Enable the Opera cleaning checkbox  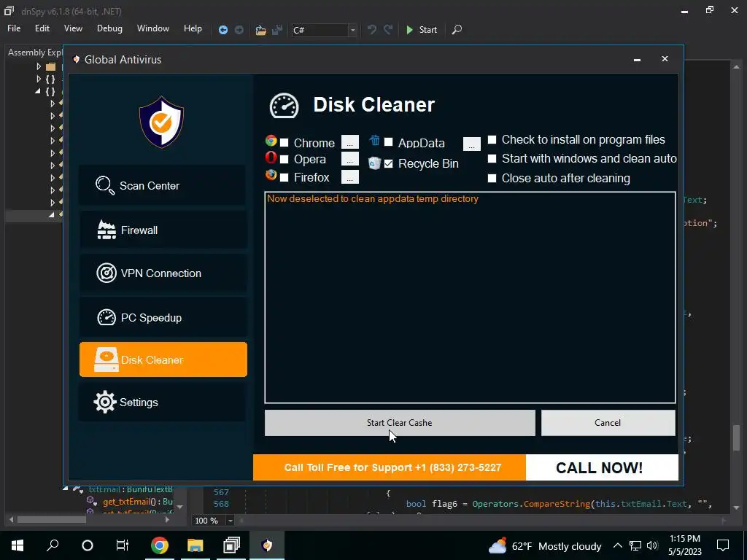pos(285,159)
